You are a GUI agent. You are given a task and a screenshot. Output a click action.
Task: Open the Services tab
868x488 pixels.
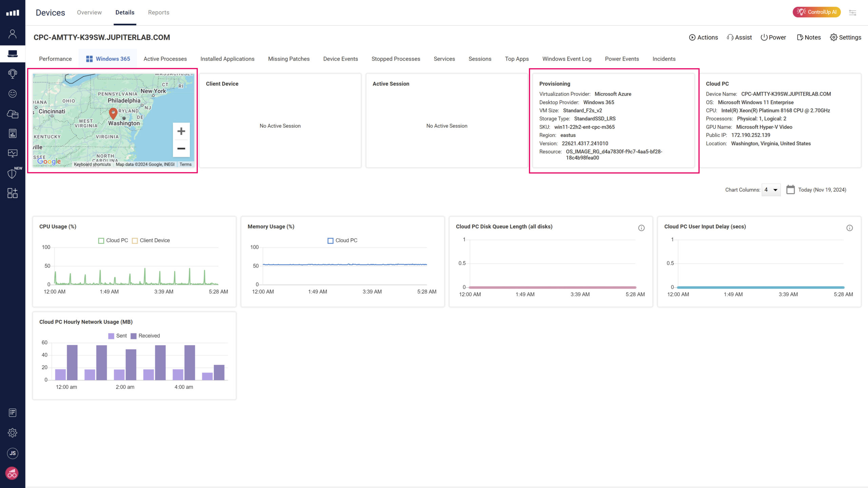click(444, 59)
